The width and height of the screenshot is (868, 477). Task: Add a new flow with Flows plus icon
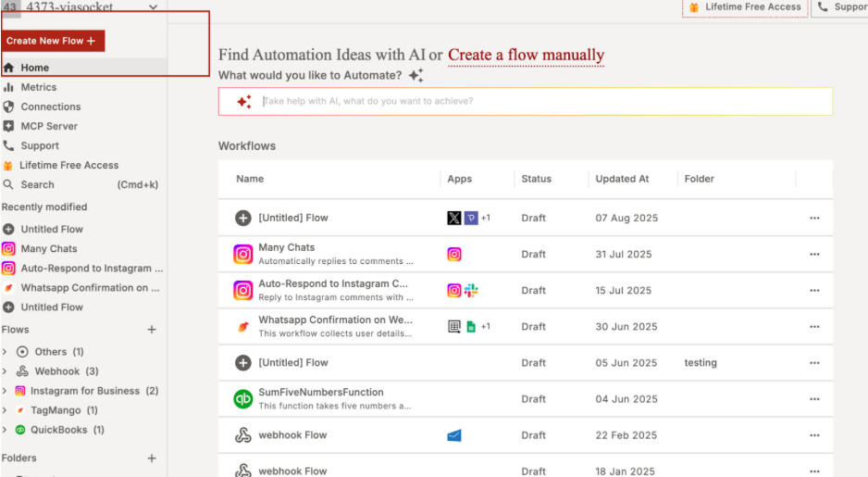point(152,330)
